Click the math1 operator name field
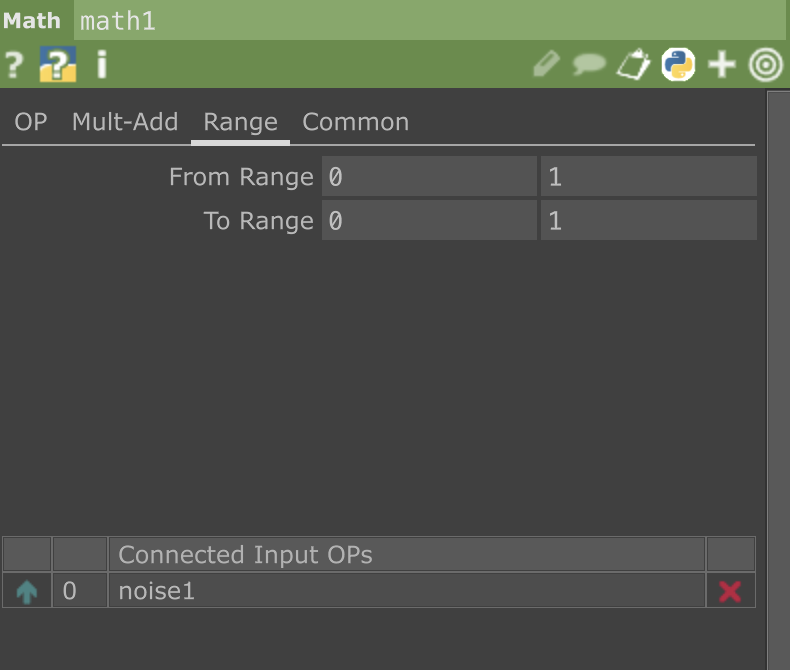Viewport: 790px width, 670px height. click(430, 21)
